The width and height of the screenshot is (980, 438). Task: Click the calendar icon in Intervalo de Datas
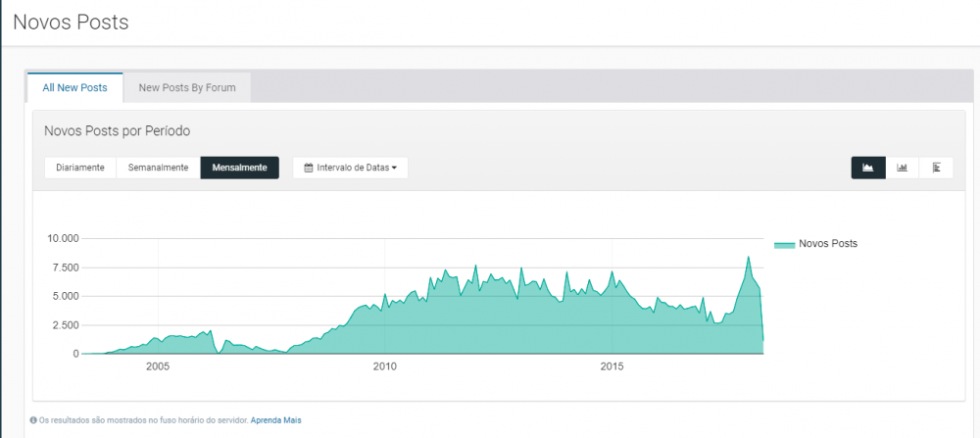click(309, 168)
